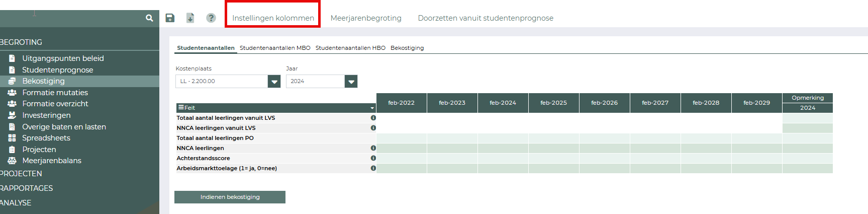Click feb-2024 cell for Achterstandsscore

(x=503, y=158)
